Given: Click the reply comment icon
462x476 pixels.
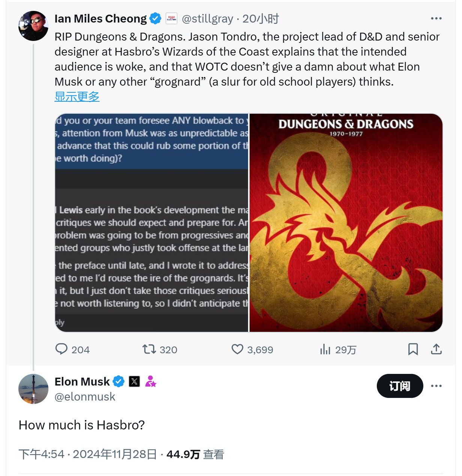Looking at the screenshot, I should click(62, 349).
